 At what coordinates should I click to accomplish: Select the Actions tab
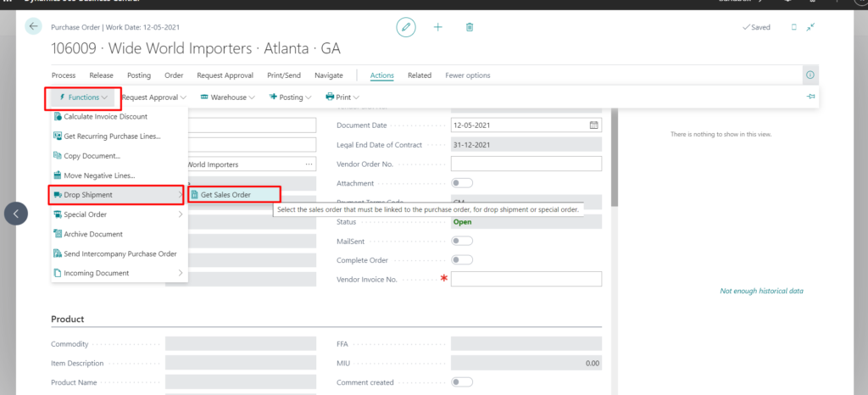click(x=382, y=75)
